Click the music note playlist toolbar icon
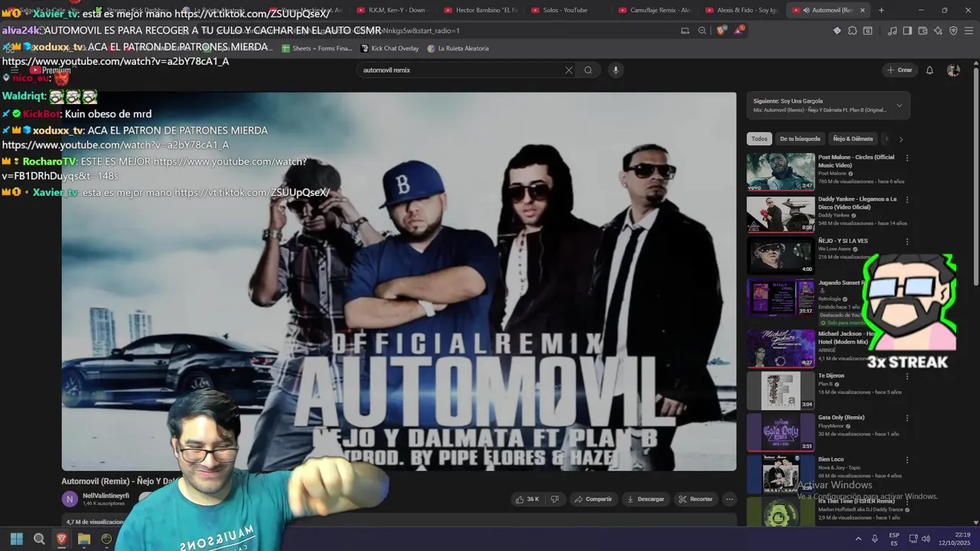980x551 pixels. point(892,31)
